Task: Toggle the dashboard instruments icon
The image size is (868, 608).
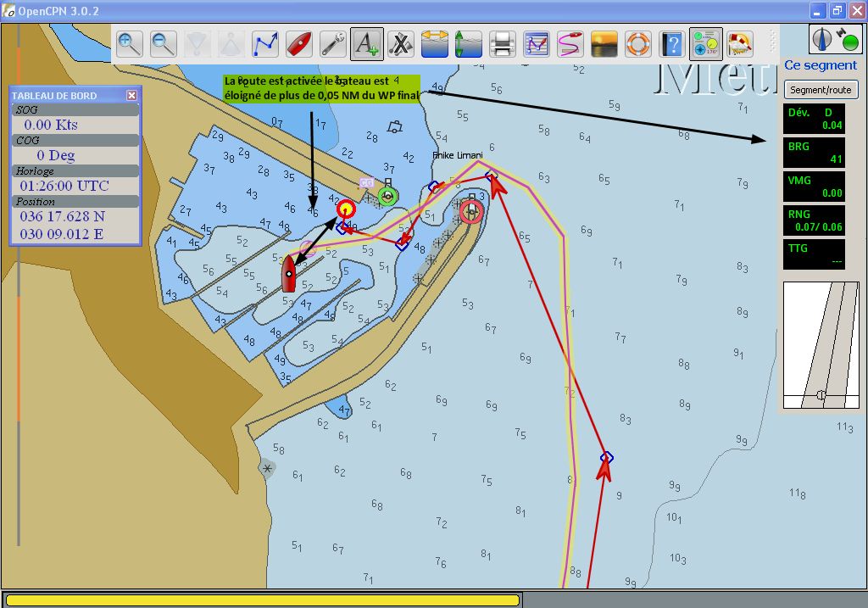Action: [x=705, y=43]
